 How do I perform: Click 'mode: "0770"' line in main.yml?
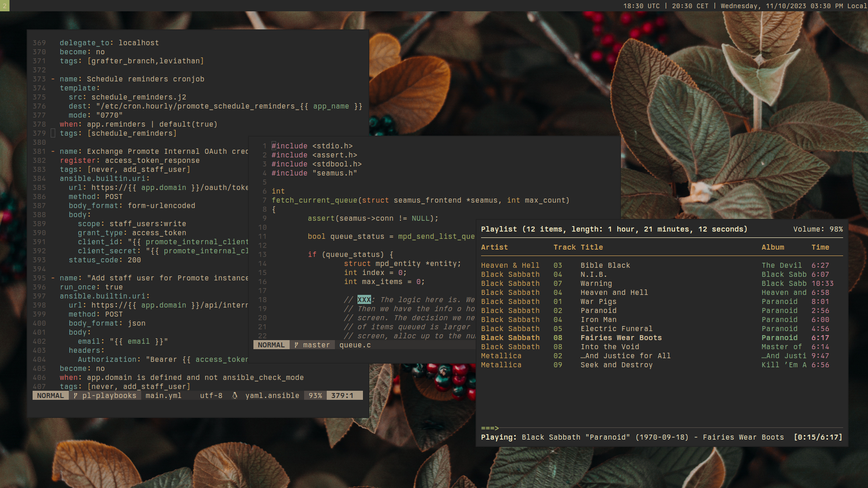click(x=95, y=115)
